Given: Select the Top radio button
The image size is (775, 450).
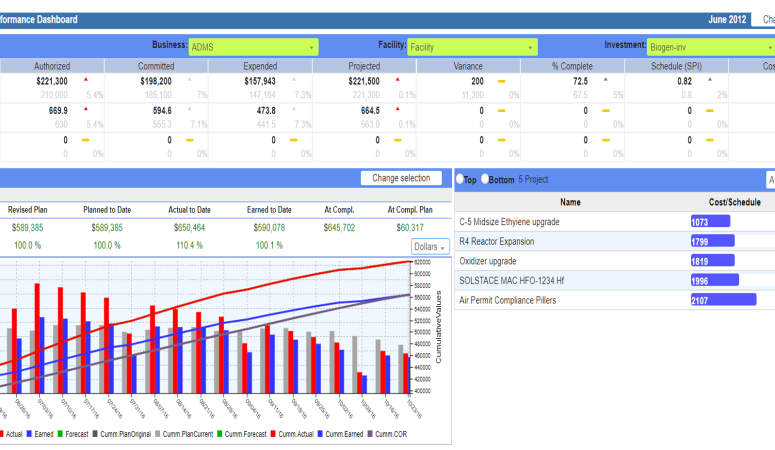Looking at the screenshot, I should click(459, 179).
